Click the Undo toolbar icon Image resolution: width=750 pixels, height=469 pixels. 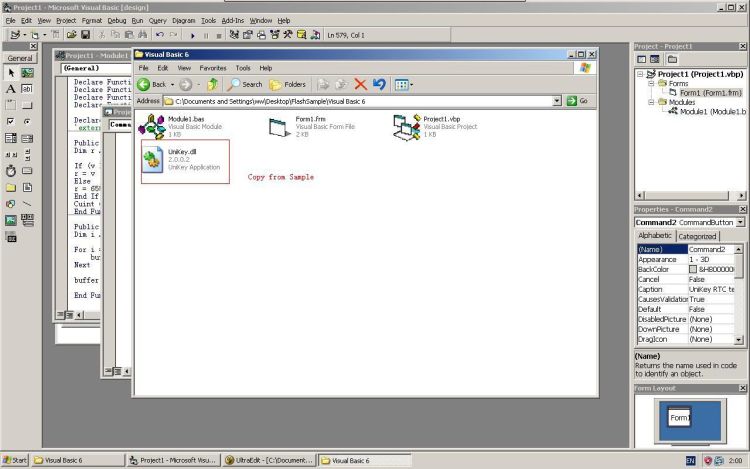point(160,34)
